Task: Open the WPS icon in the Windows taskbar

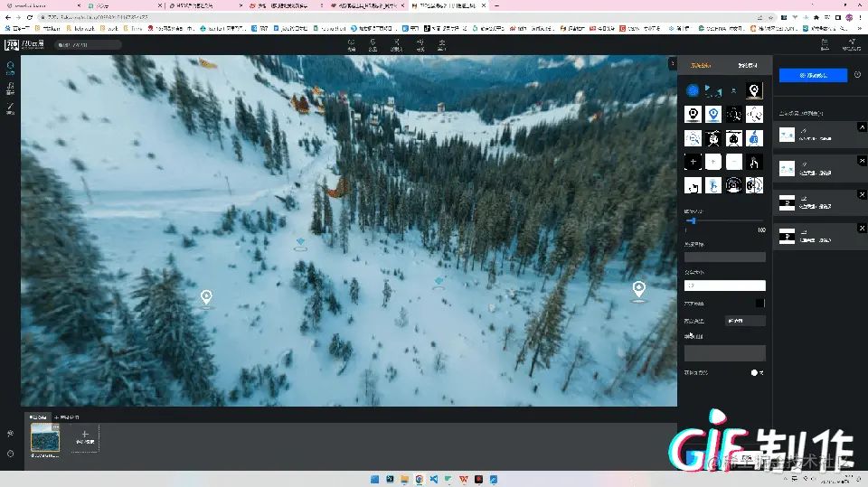Action: [x=464, y=479]
